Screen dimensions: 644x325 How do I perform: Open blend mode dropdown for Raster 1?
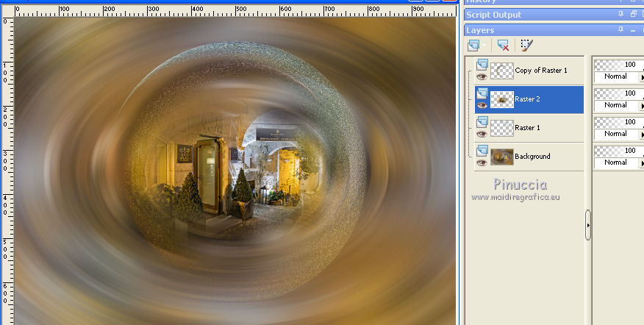pyautogui.click(x=619, y=134)
